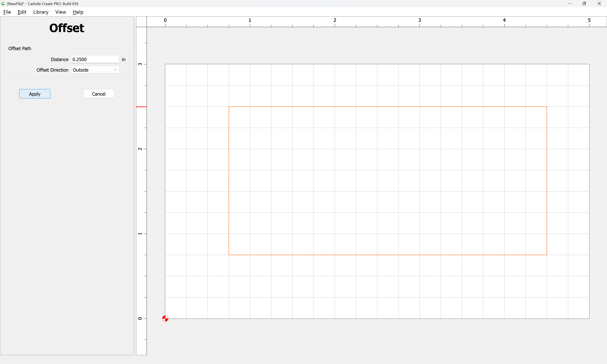
Task: Open the Library menu
Action: point(41,12)
